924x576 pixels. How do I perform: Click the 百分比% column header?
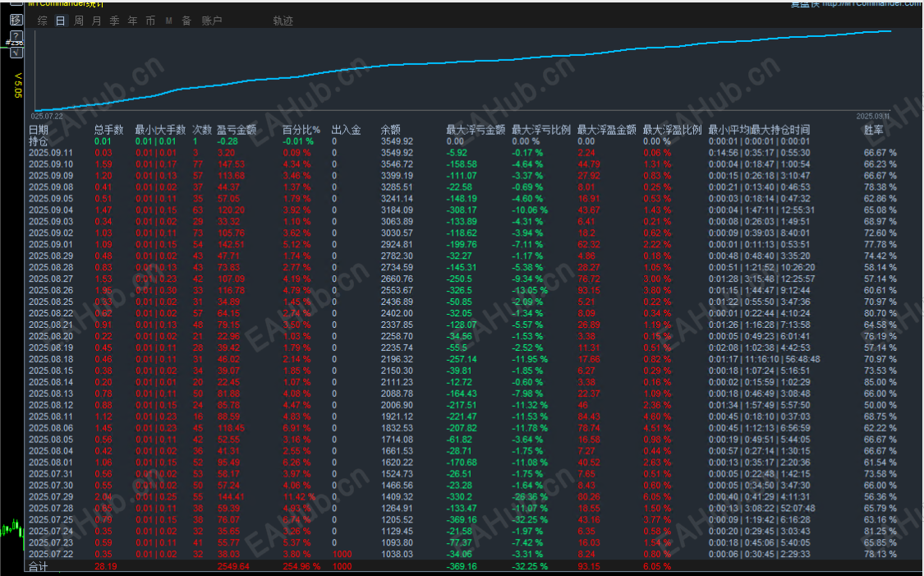click(x=301, y=130)
